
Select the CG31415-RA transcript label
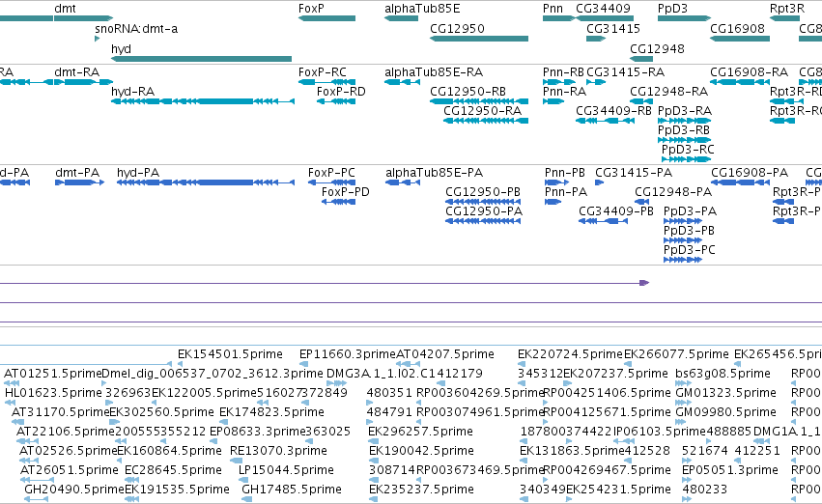(x=625, y=72)
